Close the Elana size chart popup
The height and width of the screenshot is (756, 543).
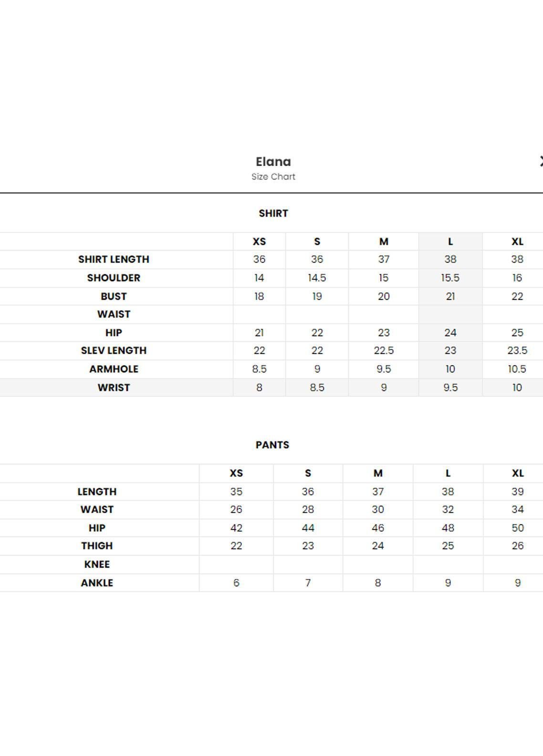pos(541,161)
